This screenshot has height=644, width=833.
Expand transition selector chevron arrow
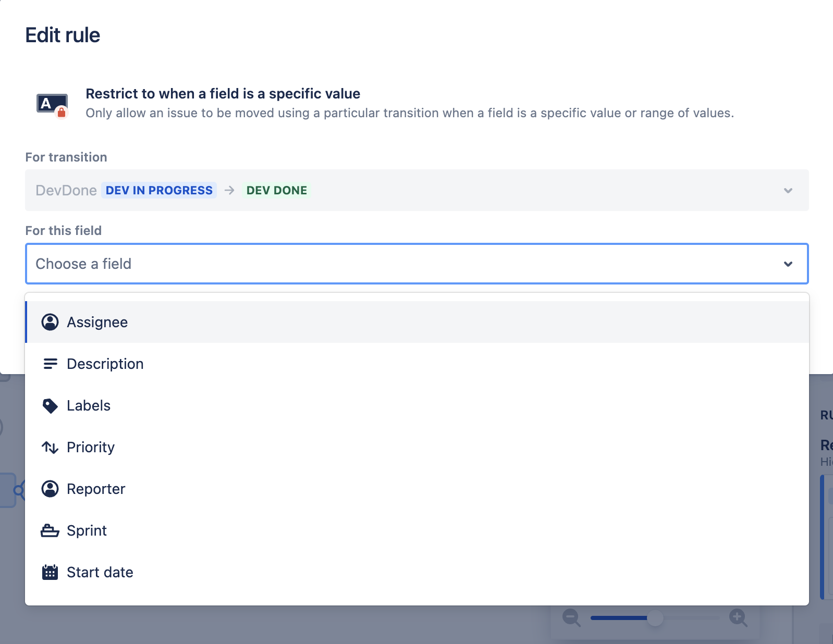click(788, 191)
